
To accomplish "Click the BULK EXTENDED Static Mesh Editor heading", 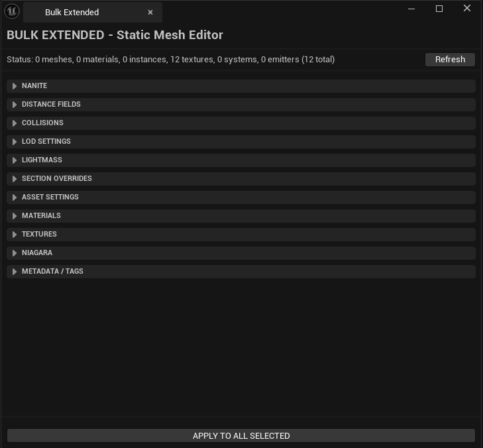I will coord(115,35).
